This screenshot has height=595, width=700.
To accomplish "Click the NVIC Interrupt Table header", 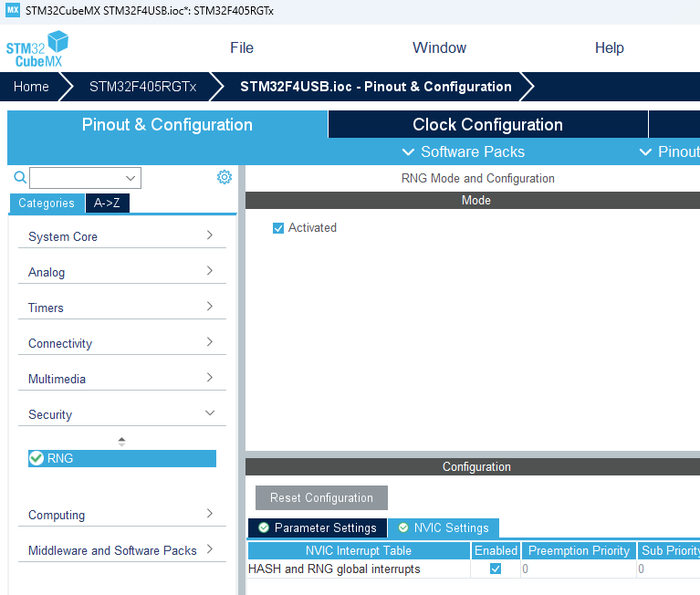I will click(x=359, y=550).
